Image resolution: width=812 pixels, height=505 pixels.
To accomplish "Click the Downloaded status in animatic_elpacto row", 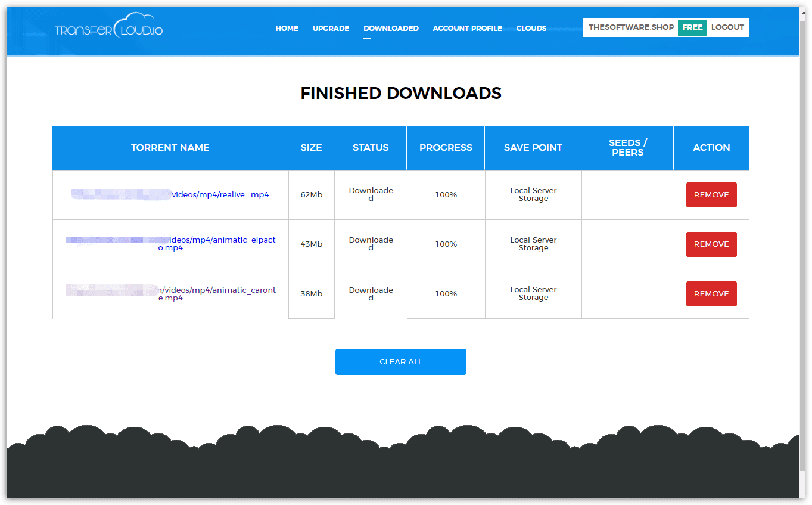I will 371,244.
